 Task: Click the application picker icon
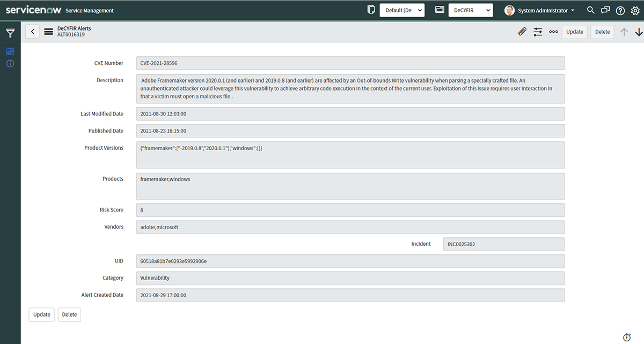pyautogui.click(x=440, y=10)
